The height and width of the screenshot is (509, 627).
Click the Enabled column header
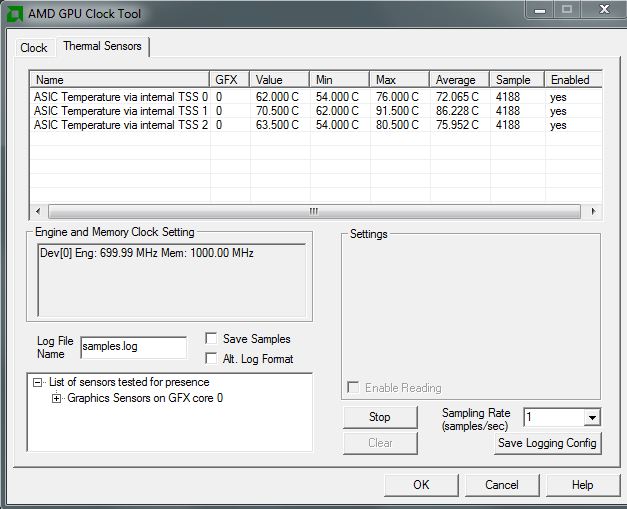click(573, 80)
